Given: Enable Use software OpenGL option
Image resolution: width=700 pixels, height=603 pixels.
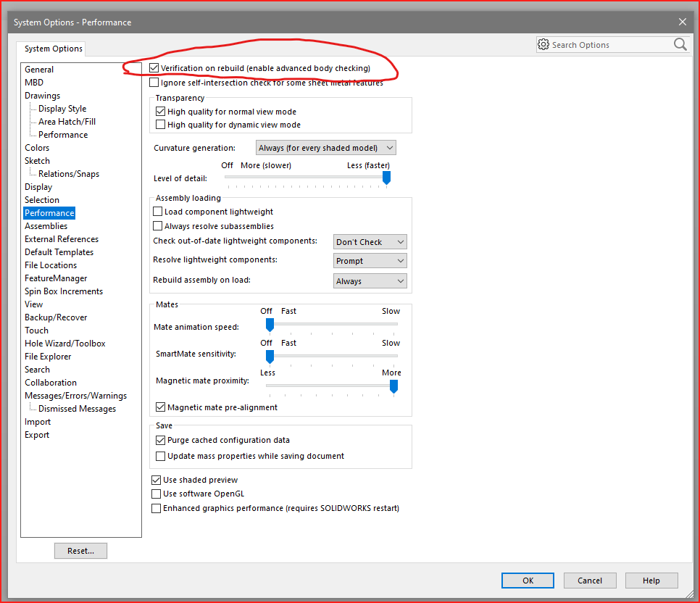Looking at the screenshot, I should [x=156, y=494].
